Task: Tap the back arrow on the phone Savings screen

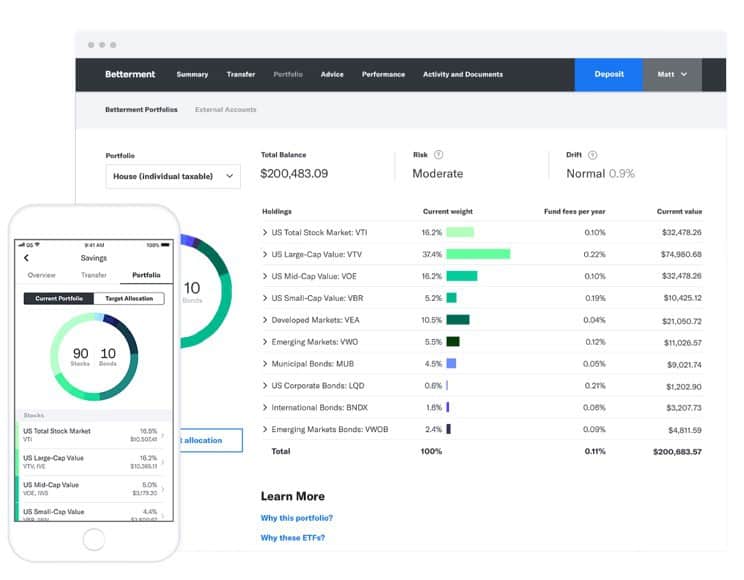Action: tap(27, 258)
